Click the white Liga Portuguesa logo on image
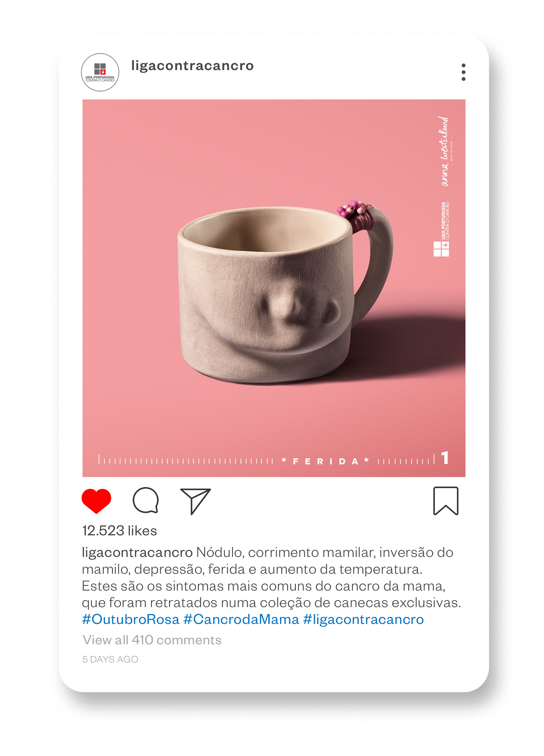Image resolution: width=544 pixels, height=756 pixels. tap(441, 229)
